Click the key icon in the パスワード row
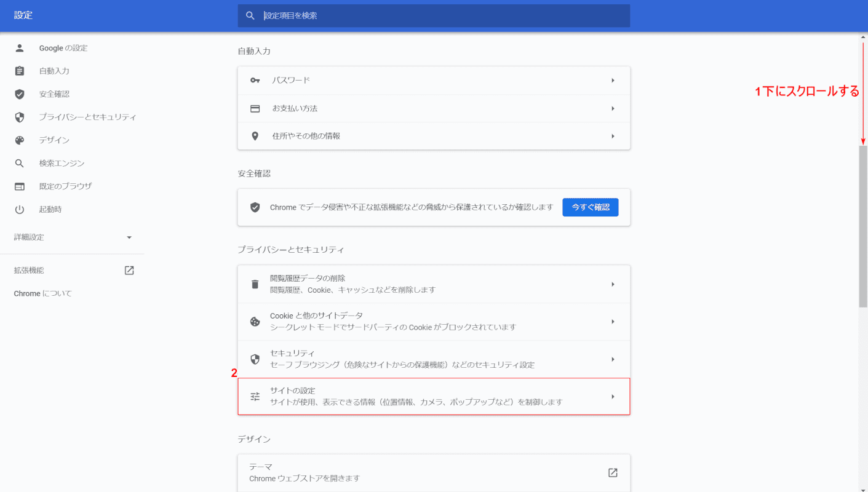 (255, 81)
